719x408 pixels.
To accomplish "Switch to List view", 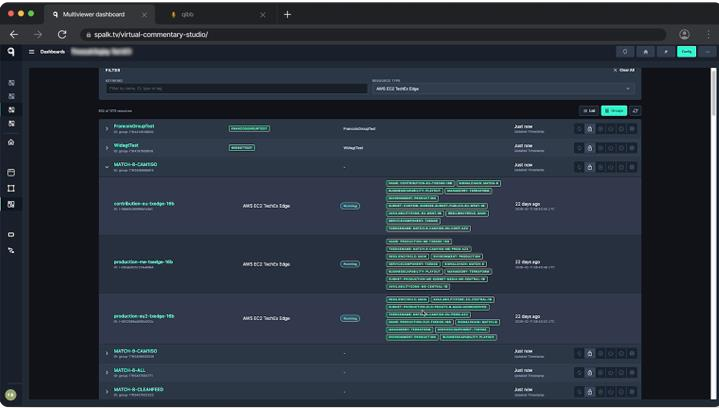I will (x=589, y=110).
